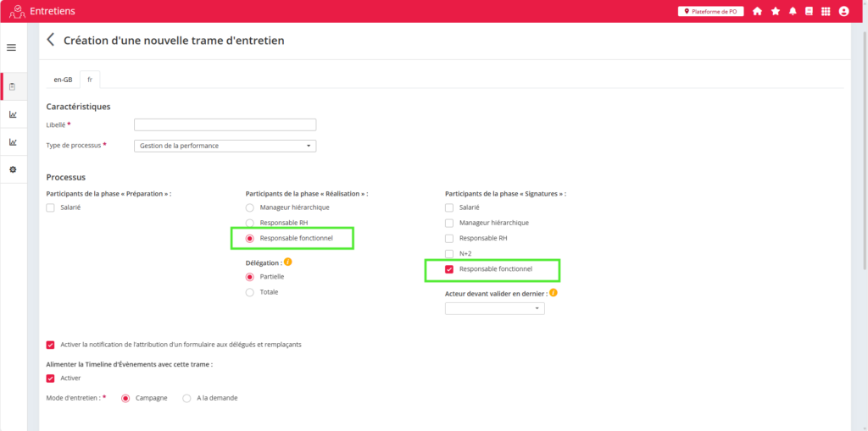Screen dimensions: 868x431
Task: Open favorites with the star icon
Action: click(x=775, y=11)
